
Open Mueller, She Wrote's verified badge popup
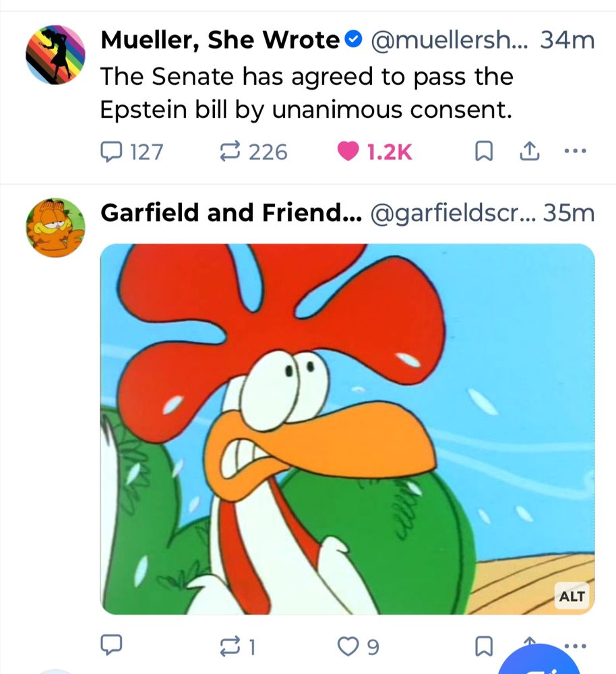coord(352,39)
